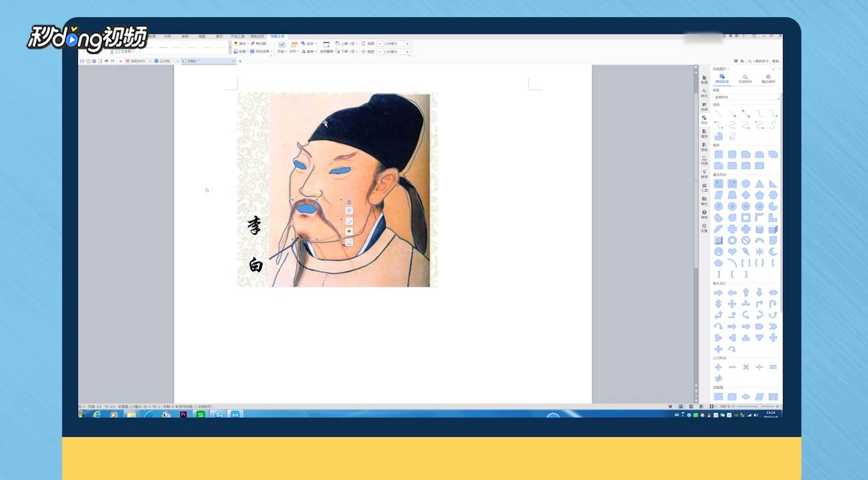868x480 pixels.
Task: Select the diamond shape
Action: point(745,195)
